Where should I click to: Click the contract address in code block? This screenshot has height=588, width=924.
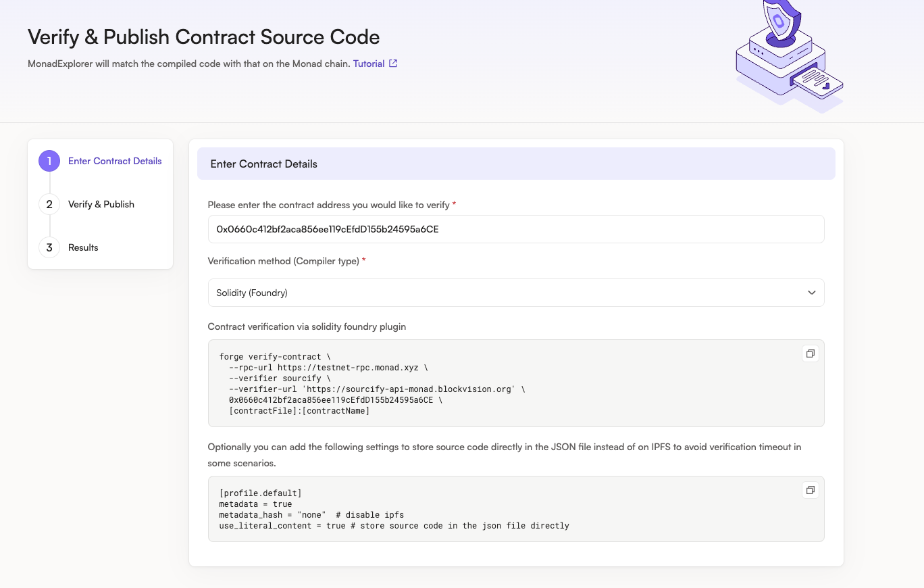click(331, 400)
